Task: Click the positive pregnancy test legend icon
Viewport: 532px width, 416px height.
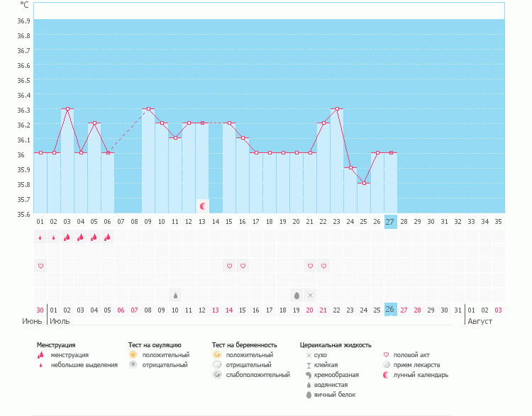Action: [216, 354]
